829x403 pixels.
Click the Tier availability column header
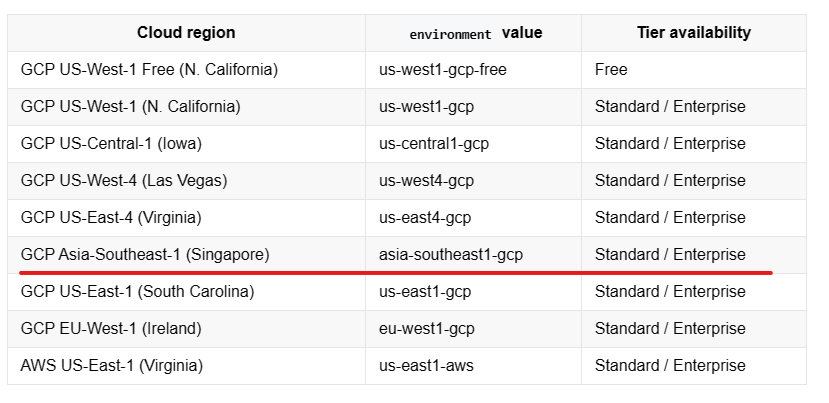694,33
